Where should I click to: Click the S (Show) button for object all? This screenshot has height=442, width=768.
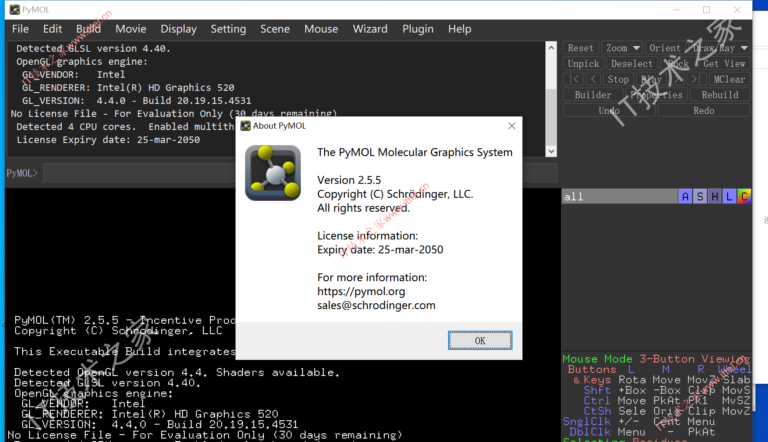pyautogui.click(x=700, y=197)
